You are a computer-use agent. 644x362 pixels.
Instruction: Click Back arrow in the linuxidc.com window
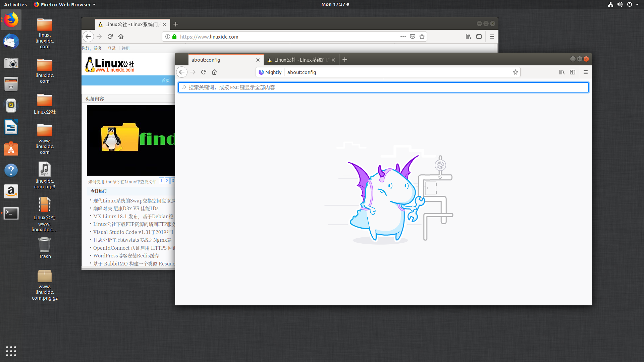[88, 37]
